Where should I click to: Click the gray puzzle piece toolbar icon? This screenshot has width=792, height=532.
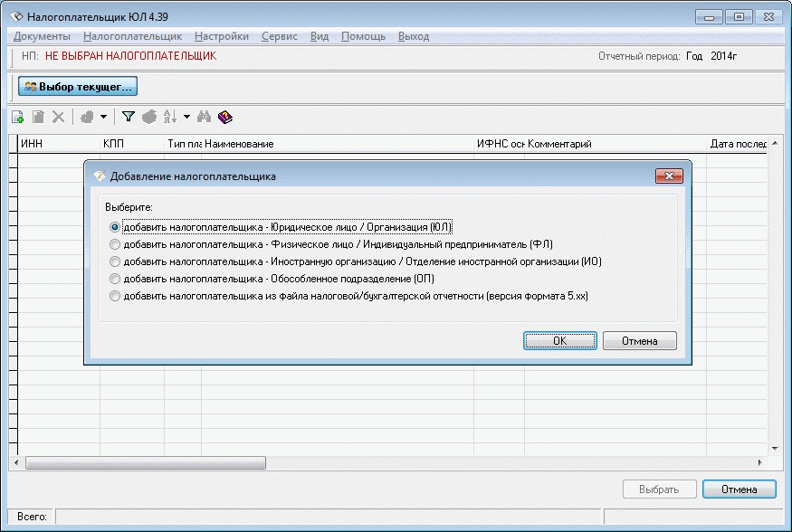click(149, 117)
